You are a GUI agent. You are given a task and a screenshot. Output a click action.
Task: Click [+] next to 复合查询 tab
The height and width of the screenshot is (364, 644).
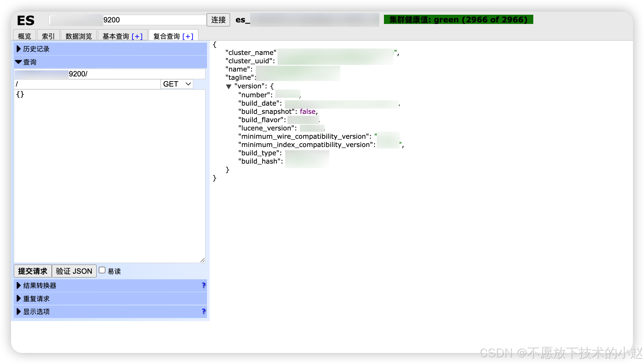click(188, 37)
